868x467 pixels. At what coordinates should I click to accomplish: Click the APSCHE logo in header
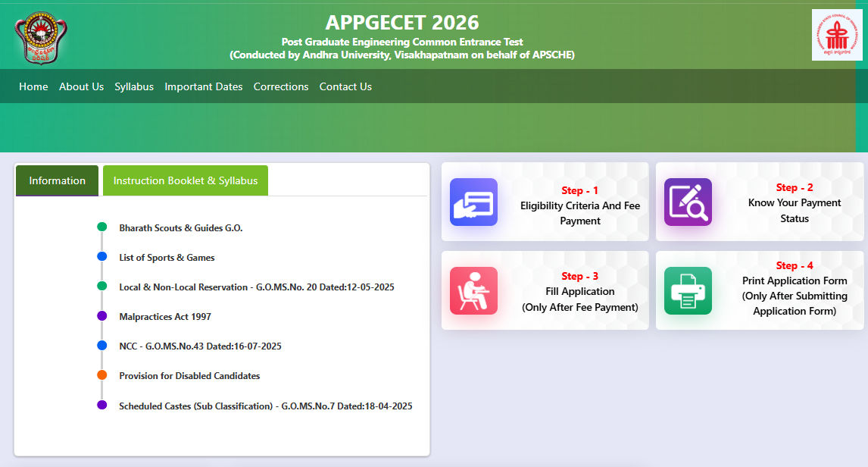(836, 35)
